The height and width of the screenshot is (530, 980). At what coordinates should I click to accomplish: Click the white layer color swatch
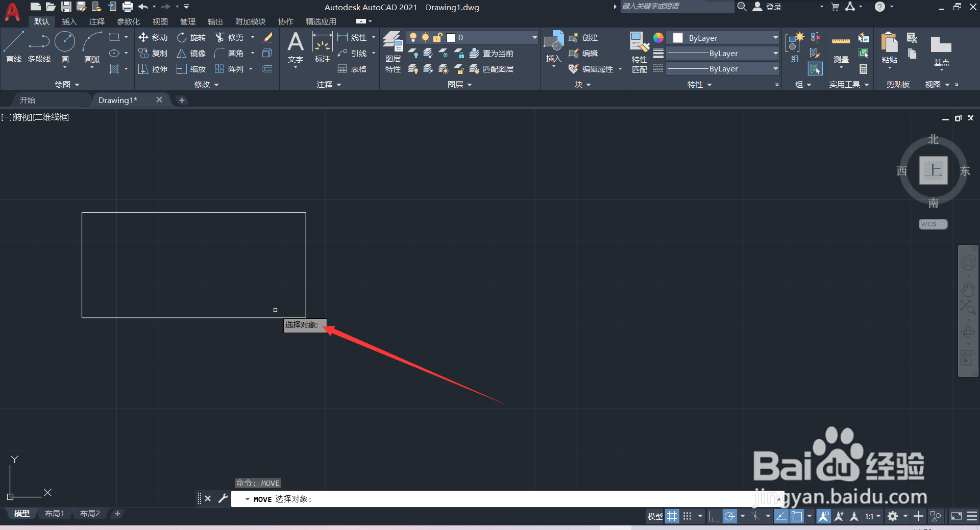[x=450, y=37]
